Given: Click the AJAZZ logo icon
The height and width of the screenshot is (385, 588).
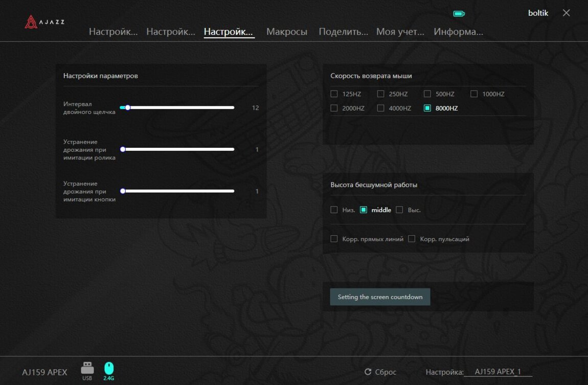Looking at the screenshot, I should coord(32,22).
